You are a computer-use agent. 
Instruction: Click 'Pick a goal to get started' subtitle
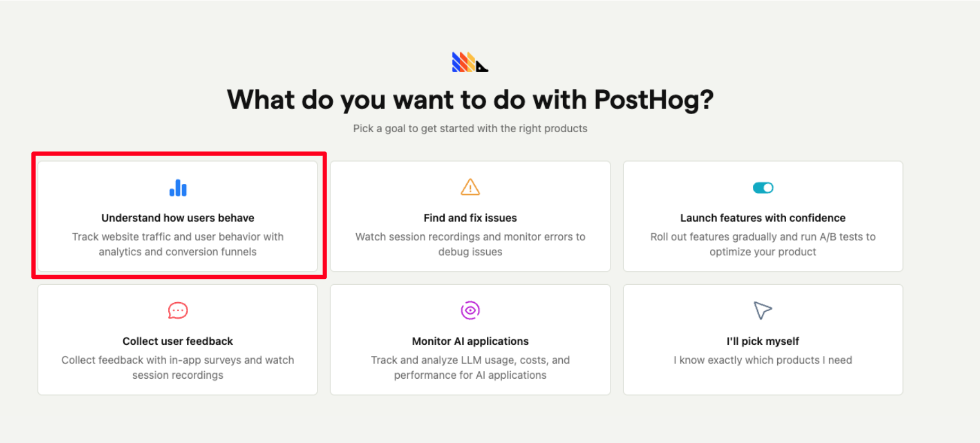point(470,129)
